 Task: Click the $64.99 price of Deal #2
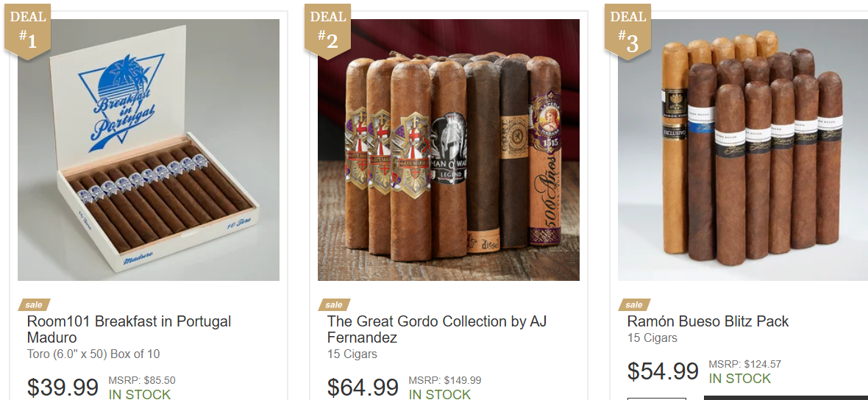click(x=363, y=387)
